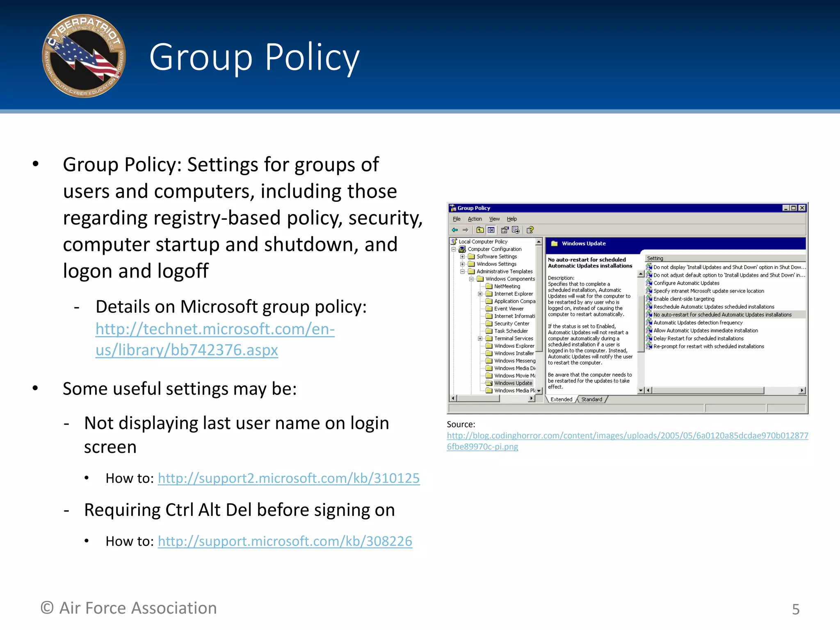Image resolution: width=840 pixels, height=630 pixels.
Task: Click the Forward arrow in Group Policy toolbar
Action: click(x=465, y=230)
